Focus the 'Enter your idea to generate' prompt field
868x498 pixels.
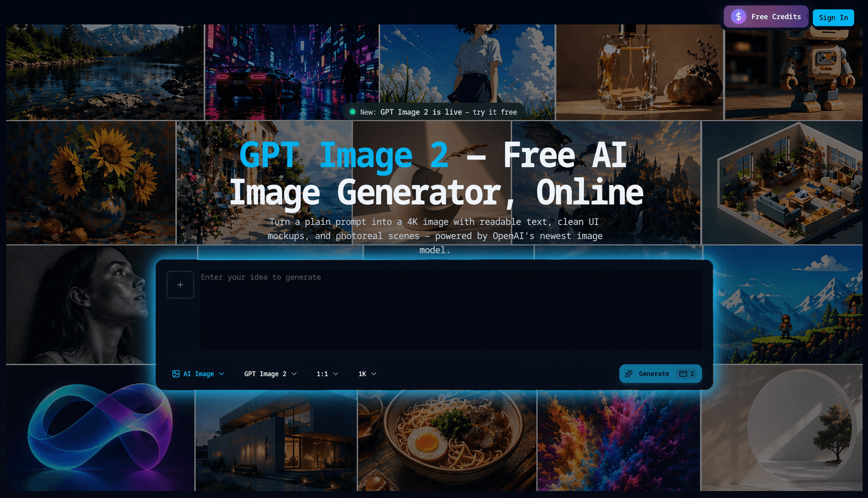pyautogui.click(x=451, y=309)
